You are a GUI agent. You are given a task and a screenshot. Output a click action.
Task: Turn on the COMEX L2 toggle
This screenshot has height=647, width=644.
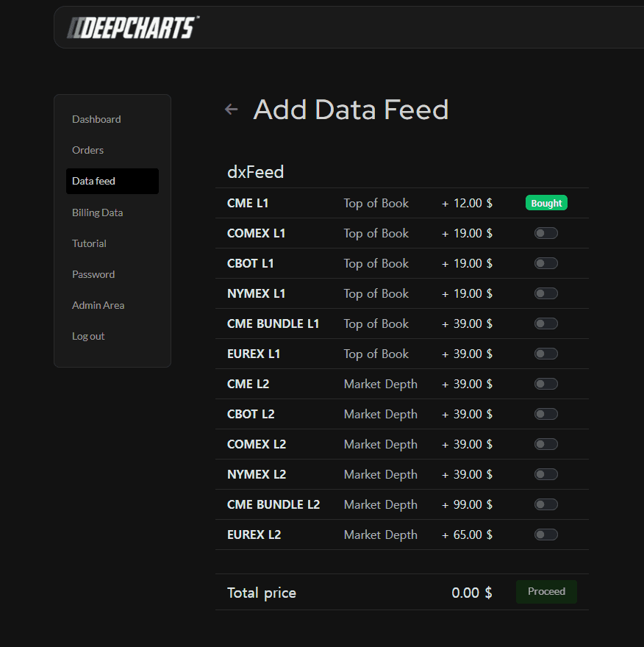tap(545, 444)
